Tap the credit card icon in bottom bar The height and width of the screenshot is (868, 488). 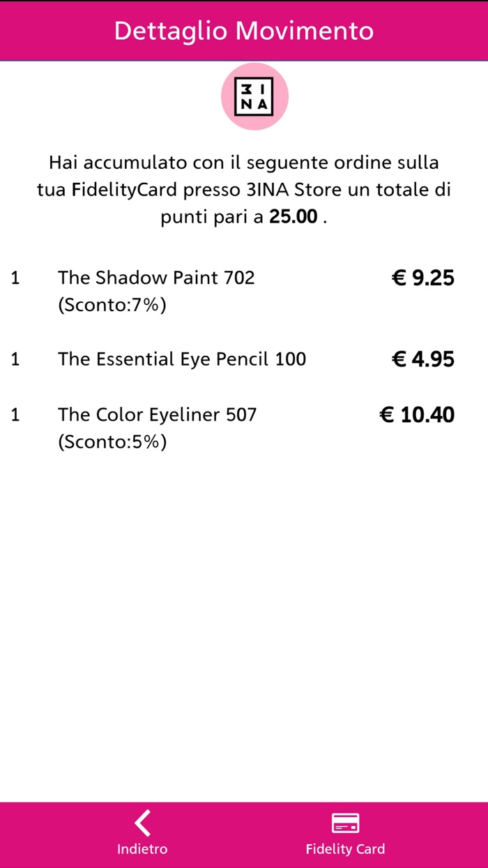tap(345, 823)
